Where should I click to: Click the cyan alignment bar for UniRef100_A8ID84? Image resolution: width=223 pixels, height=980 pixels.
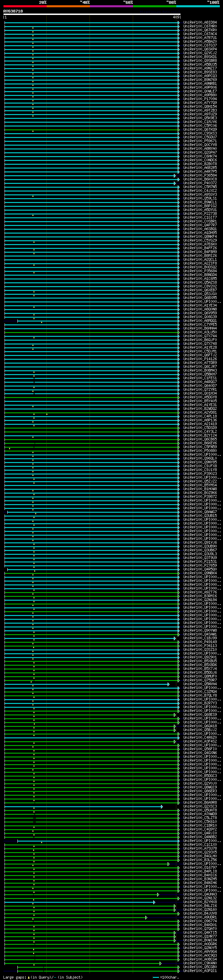[92, 23]
